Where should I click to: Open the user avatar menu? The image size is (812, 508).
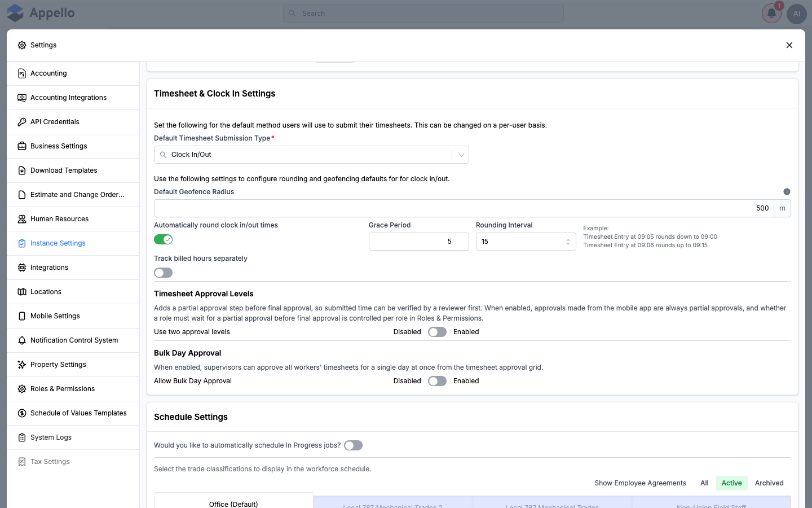pos(797,14)
